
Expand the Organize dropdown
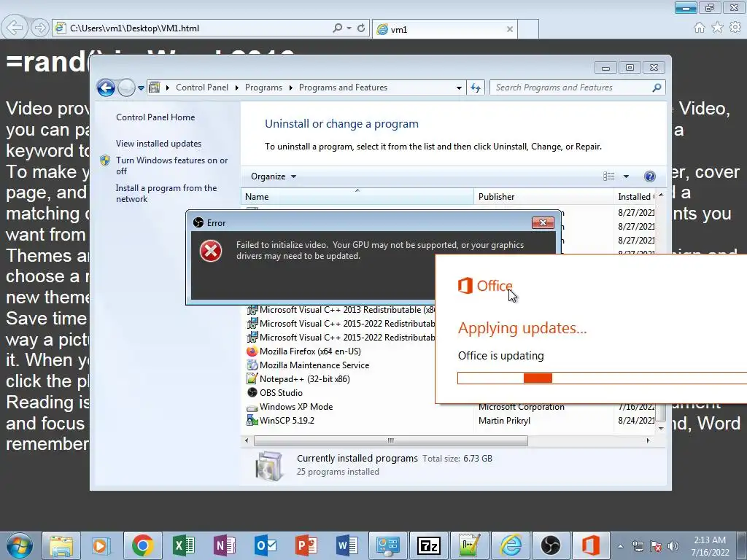274,176
